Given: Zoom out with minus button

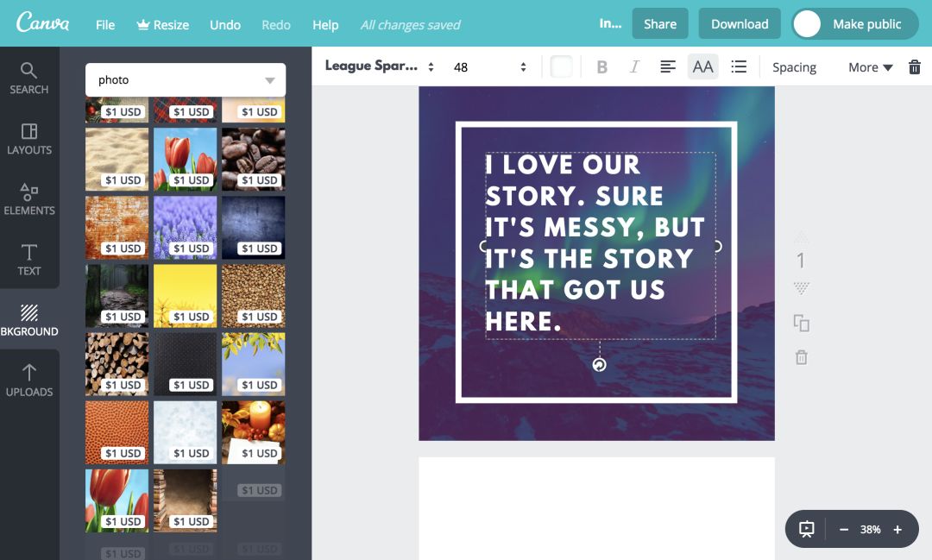Looking at the screenshot, I should click(x=843, y=529).
